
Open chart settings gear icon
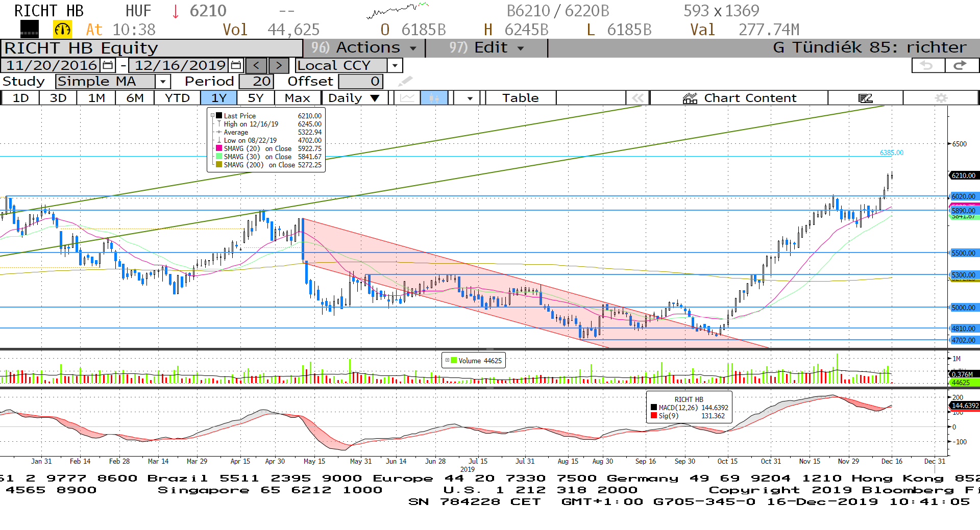(x=941, y=98)
